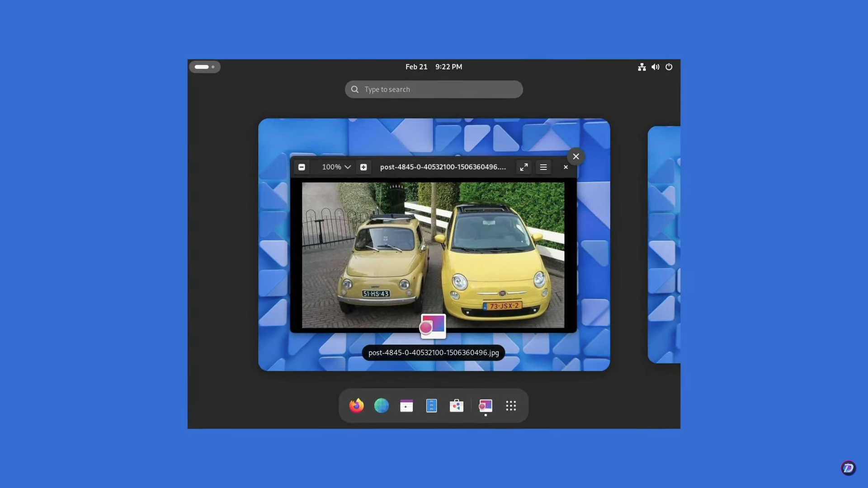Click the Type to search field
The image size is (868, 488).
click(433, 89)
